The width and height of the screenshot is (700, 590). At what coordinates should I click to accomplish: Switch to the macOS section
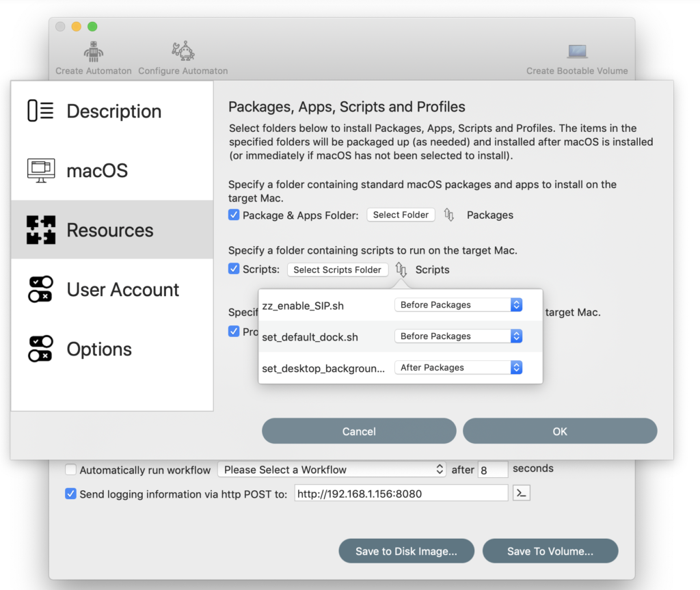[112, 171]
